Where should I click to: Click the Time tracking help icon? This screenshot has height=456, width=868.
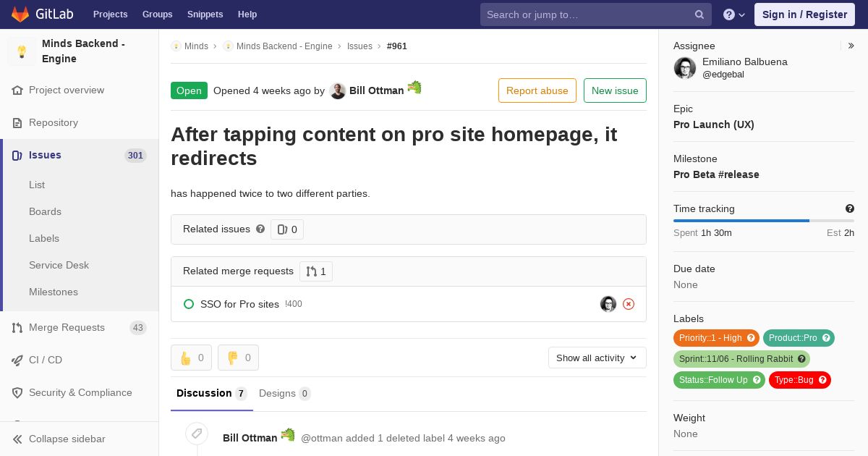(x=849, y=208)
